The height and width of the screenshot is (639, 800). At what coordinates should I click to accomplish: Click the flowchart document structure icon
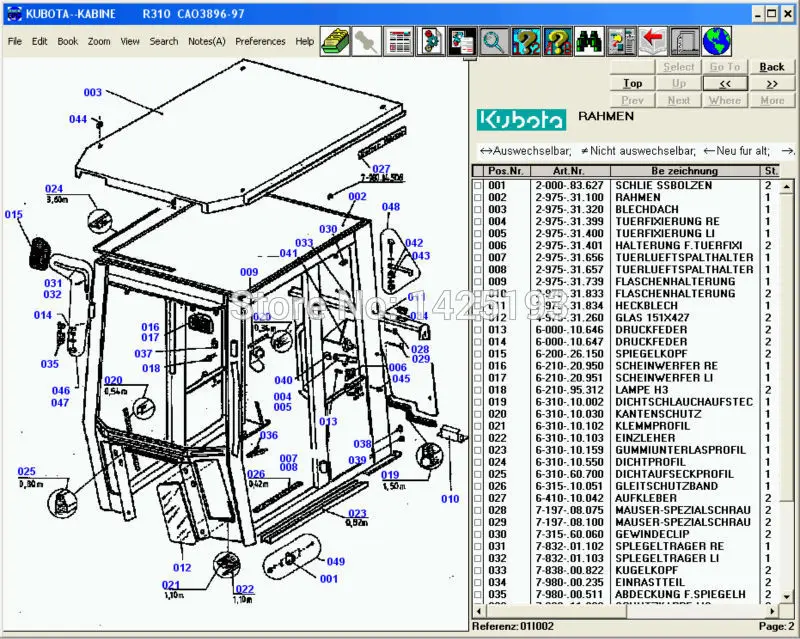pos(621,41)
